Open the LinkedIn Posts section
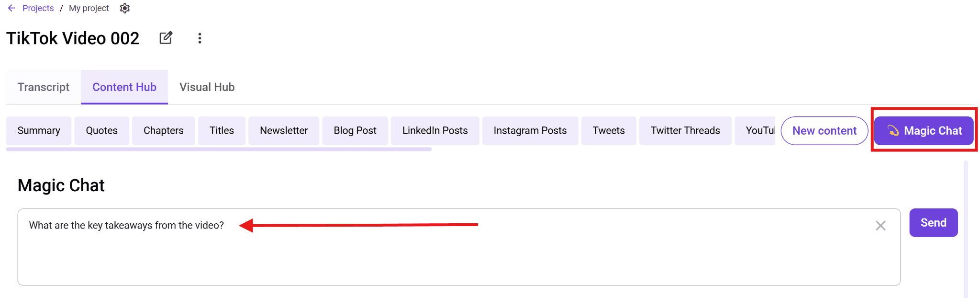Screen dimensions: 980x298 [435, 131]
